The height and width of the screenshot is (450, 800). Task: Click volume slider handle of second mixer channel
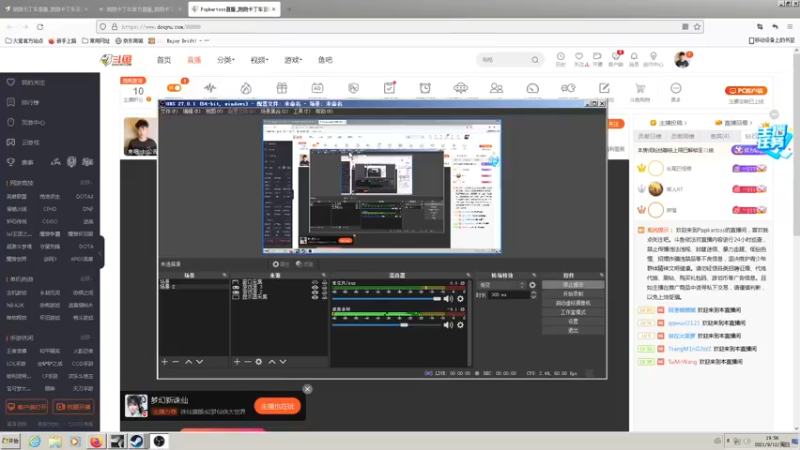pyautogui.click(x=404, y=324)
